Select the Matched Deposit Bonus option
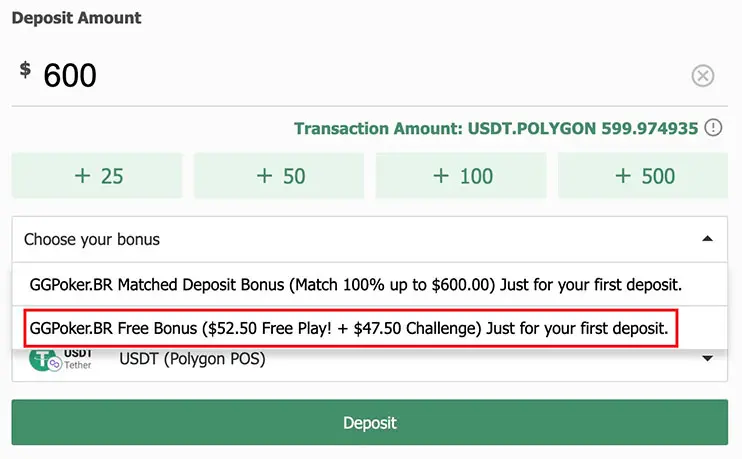Image resolution: width=742 pixels, height=459 pixels. (x=356, y=284)
